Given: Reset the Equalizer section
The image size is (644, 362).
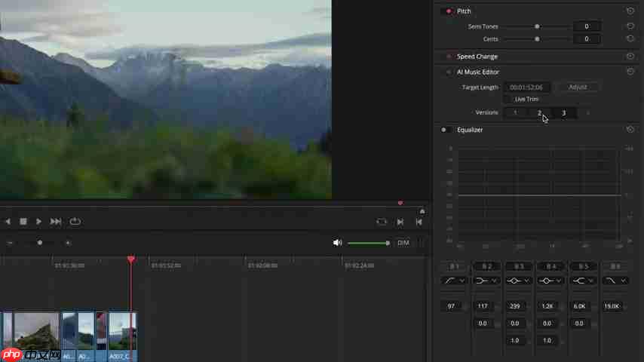Looking at the screenshot, I should (x=630, y=130).
